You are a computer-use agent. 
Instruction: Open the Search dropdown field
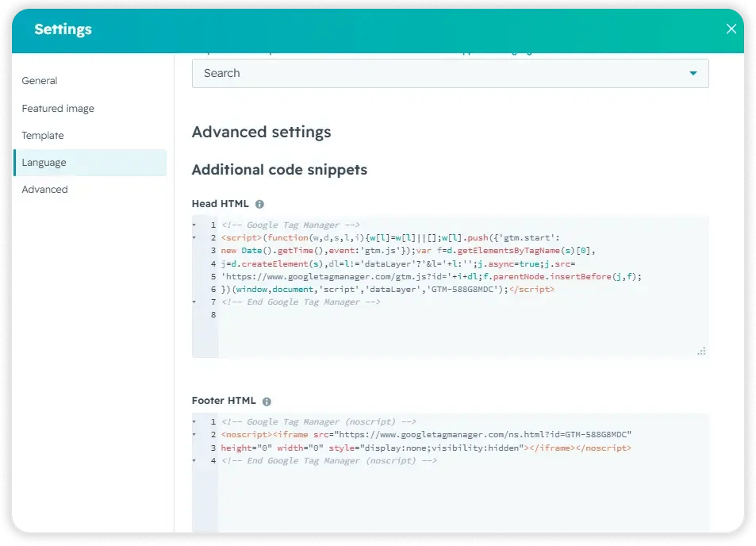(451, 73)
